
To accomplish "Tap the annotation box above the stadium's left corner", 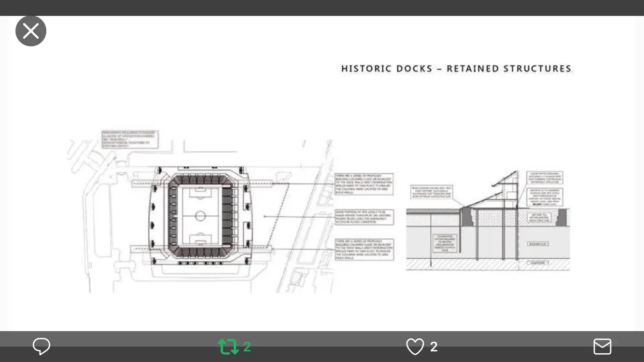I will click(129, 139).
